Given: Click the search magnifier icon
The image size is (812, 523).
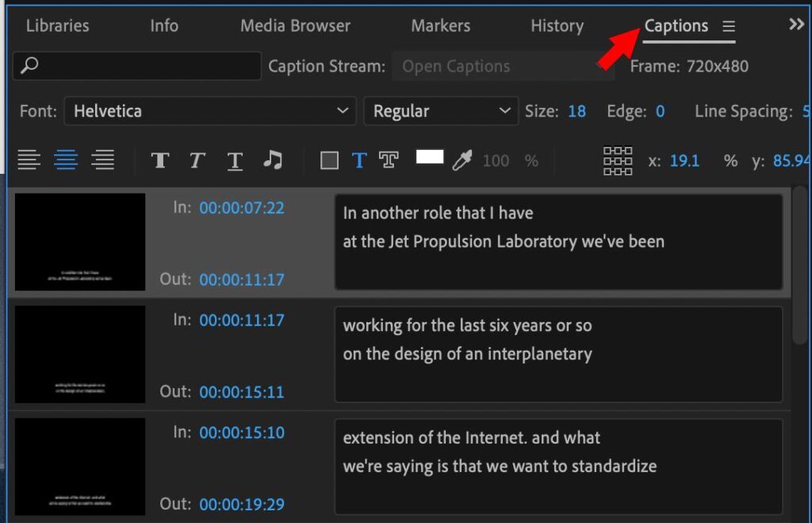Looking at the screenshot, I should [x=29, y=65].
